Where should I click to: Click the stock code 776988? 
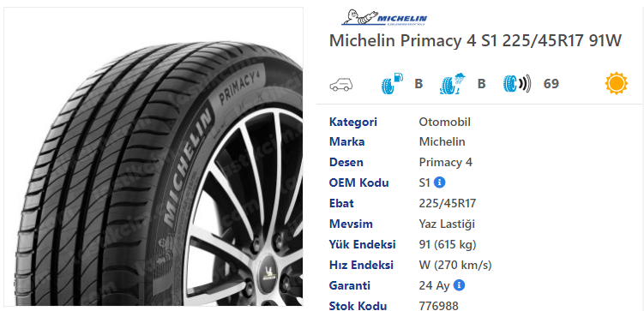439,306
